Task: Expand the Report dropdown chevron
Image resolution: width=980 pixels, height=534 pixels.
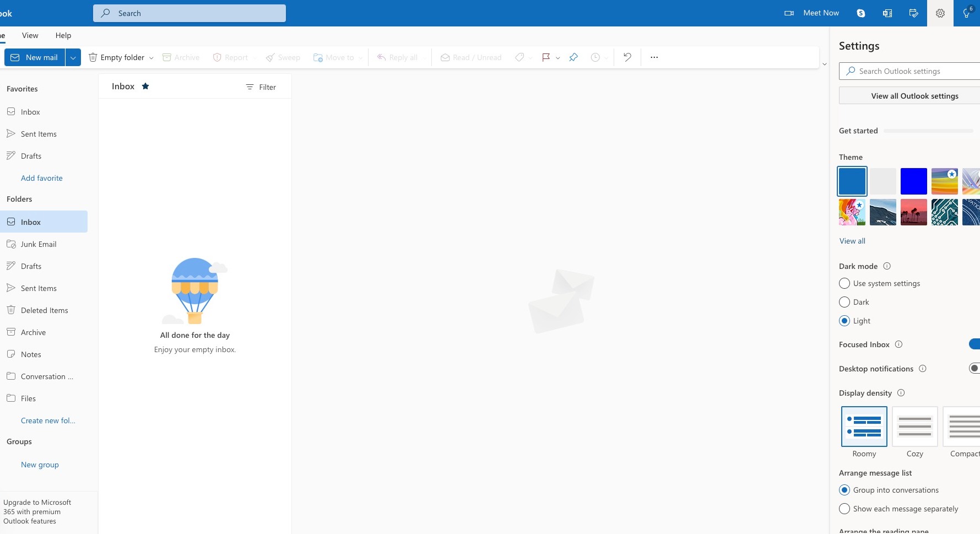Action: pos(255,58)
